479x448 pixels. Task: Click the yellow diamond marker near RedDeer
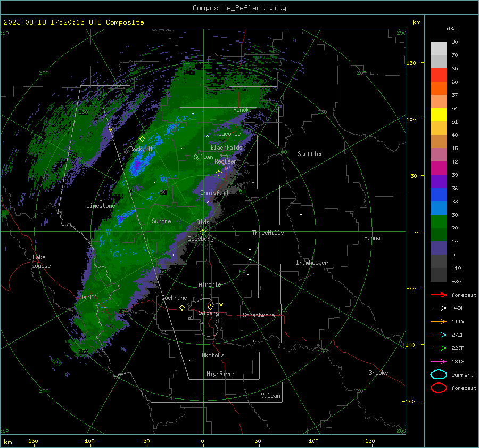click(x=219, y=173)
